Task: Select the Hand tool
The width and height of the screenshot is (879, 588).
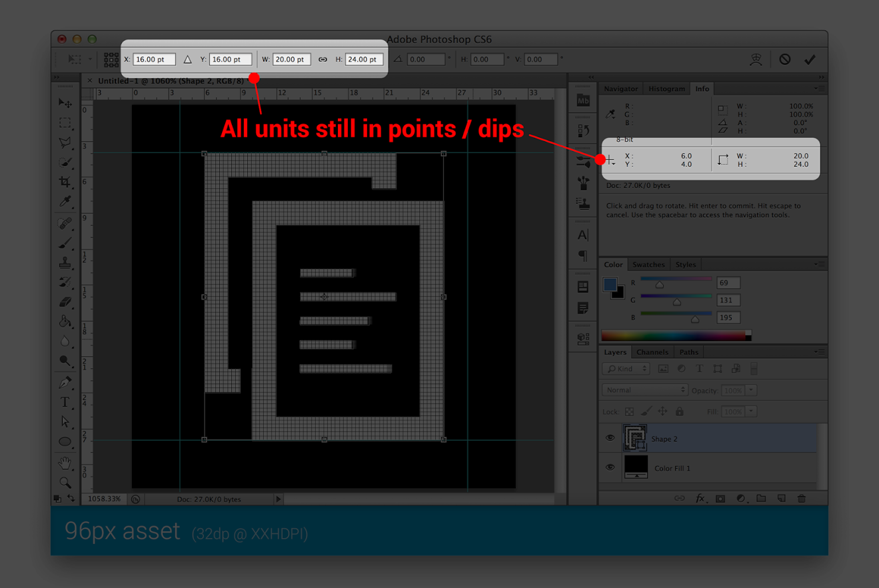Action: coord(65,462)
